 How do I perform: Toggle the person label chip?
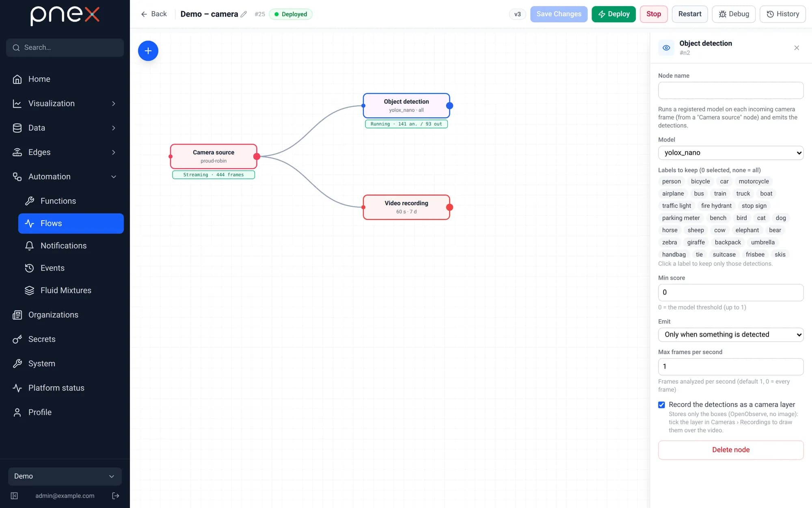(672, 182)
